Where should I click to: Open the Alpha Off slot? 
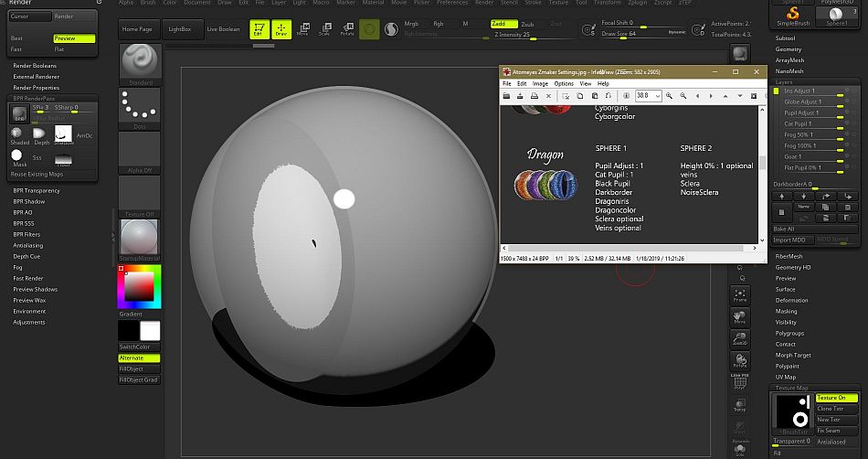(140, 153)
